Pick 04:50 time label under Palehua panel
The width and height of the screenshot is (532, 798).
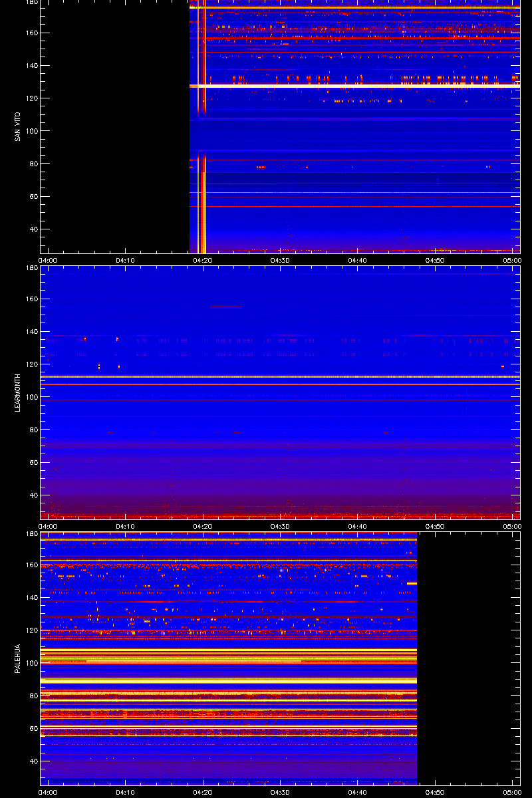coord(435,792)
